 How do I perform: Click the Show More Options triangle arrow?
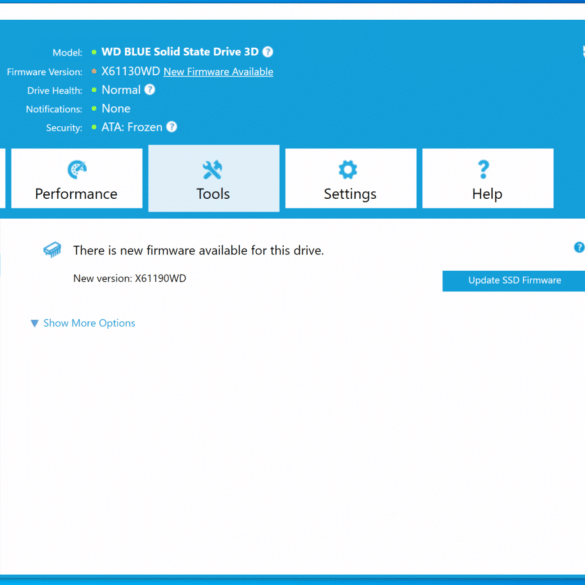tap(35, 323)
